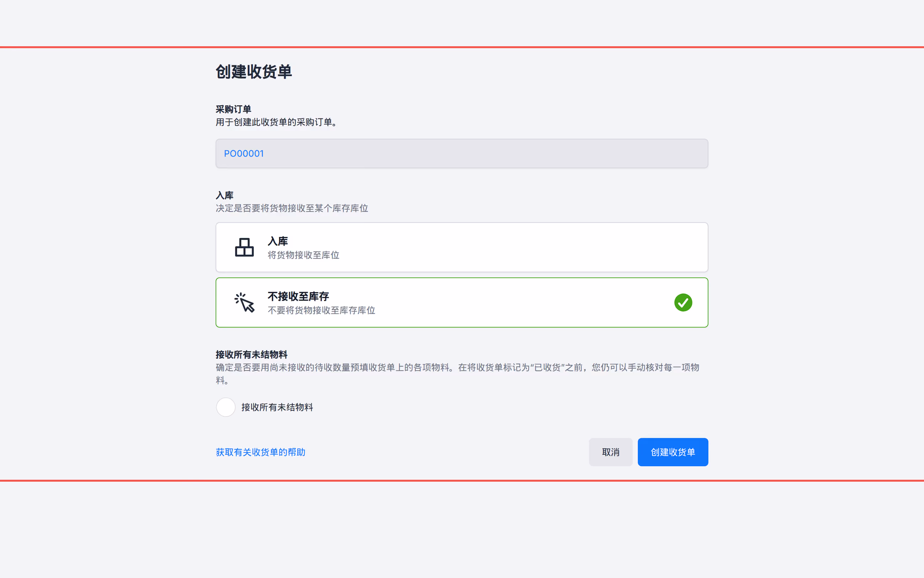This screenshot has width=924, height=578.
Task: Click the 采购订单 section label
Action: click(233, 109)
